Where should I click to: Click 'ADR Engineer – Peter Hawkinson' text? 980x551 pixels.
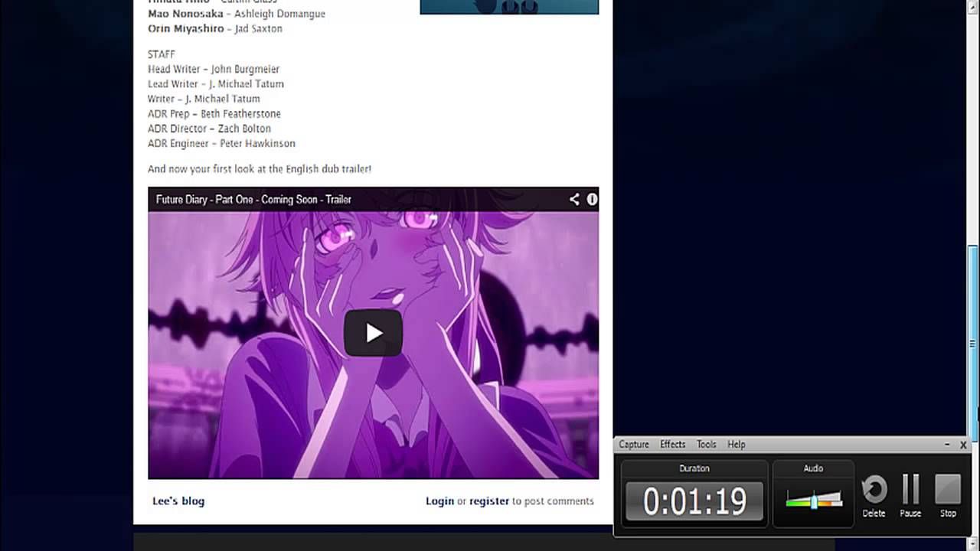(x=221, y=143)
